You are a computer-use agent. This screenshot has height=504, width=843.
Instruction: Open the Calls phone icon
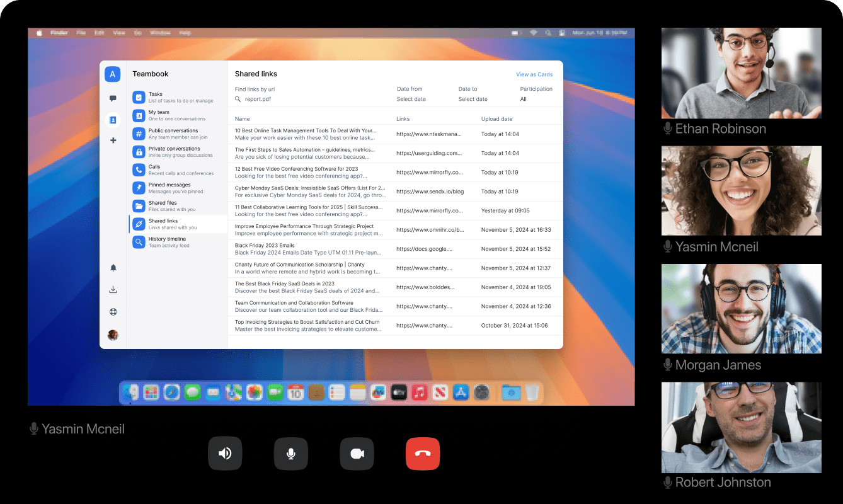[139, 170]
